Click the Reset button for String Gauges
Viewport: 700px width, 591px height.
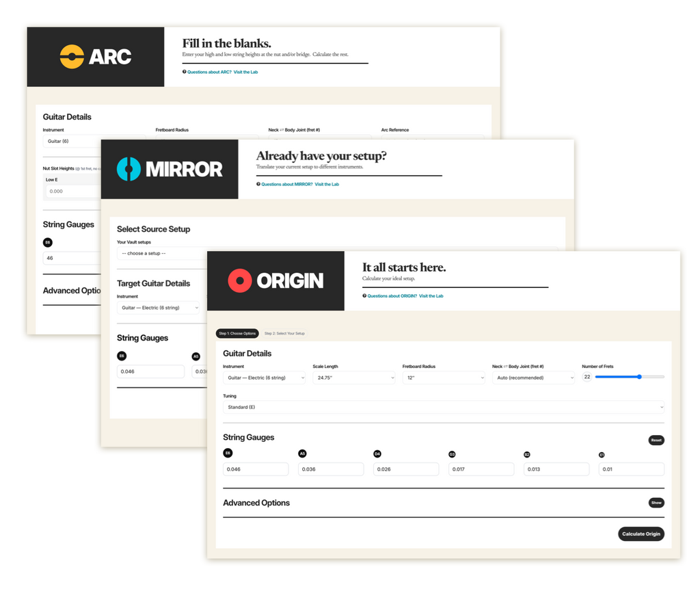[656, 440]
